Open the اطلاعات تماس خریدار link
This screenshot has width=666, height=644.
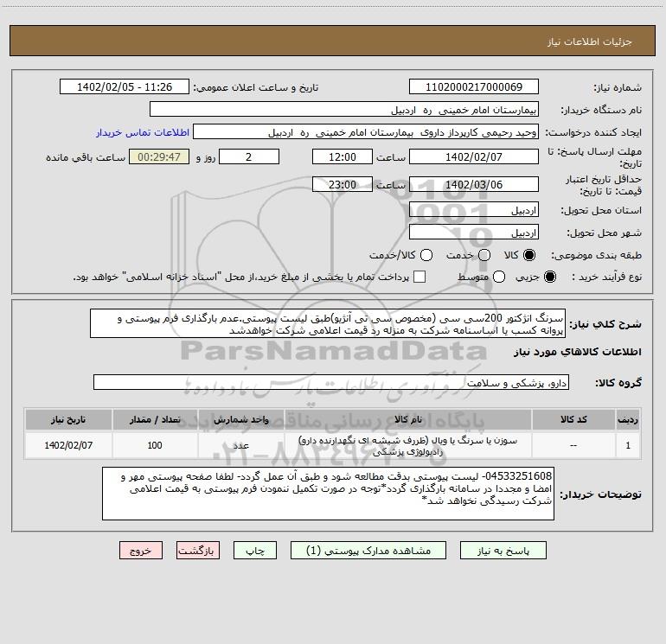click(x=143, y=132)
